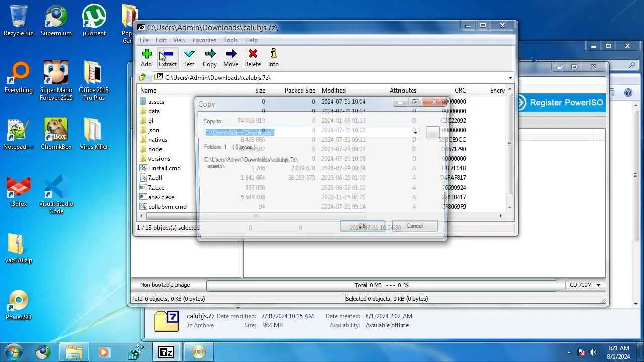Sort by the CRC column header
644x362 pixels.
(460, 90)
